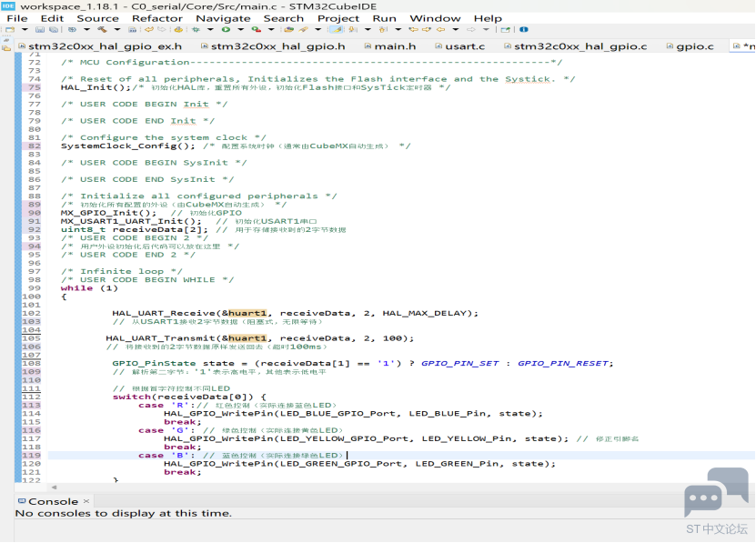Switch to stm32c0xx_hal_gpio_ex.h tab
Image resolution: width=756 pixels, height=543 pixels.
[105, 45]
